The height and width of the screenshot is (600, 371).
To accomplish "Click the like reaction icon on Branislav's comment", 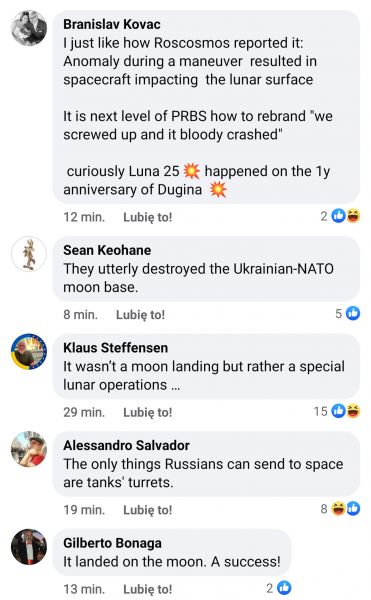I will (338, 216).
